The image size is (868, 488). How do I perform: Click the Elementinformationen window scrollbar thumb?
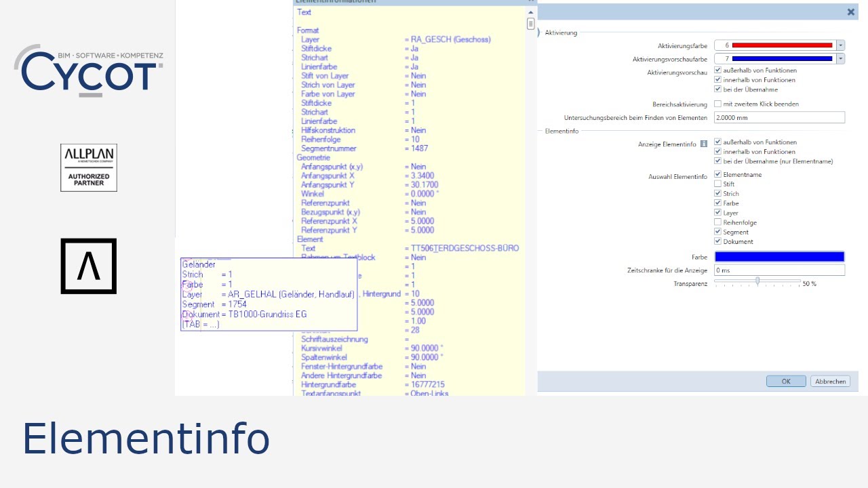coord(531,24)
